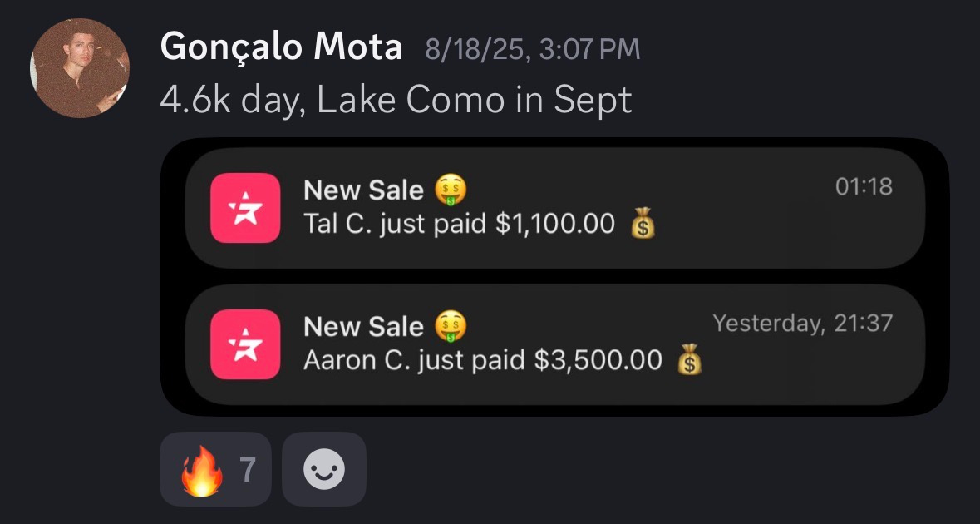Open the add reaction smiley picker
This screenshot has width=980, height=524.
323,470
